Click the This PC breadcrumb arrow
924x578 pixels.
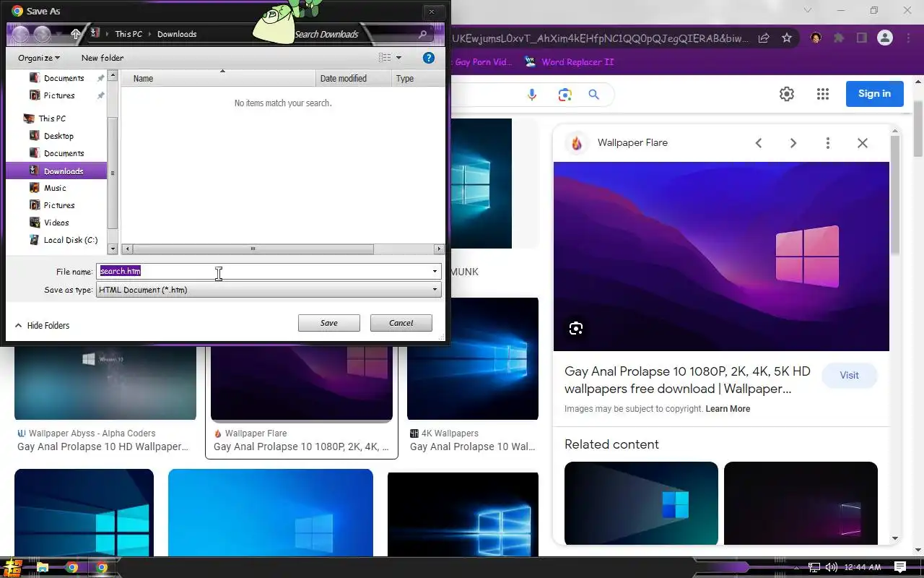coord(149,34)
